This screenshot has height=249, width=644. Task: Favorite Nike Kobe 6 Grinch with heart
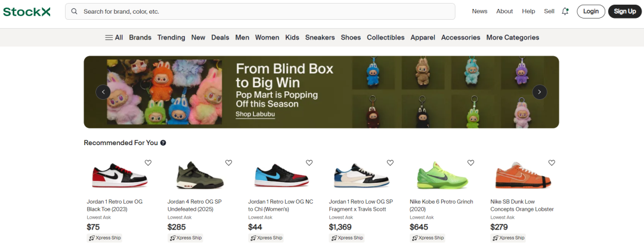coord(470,163)
